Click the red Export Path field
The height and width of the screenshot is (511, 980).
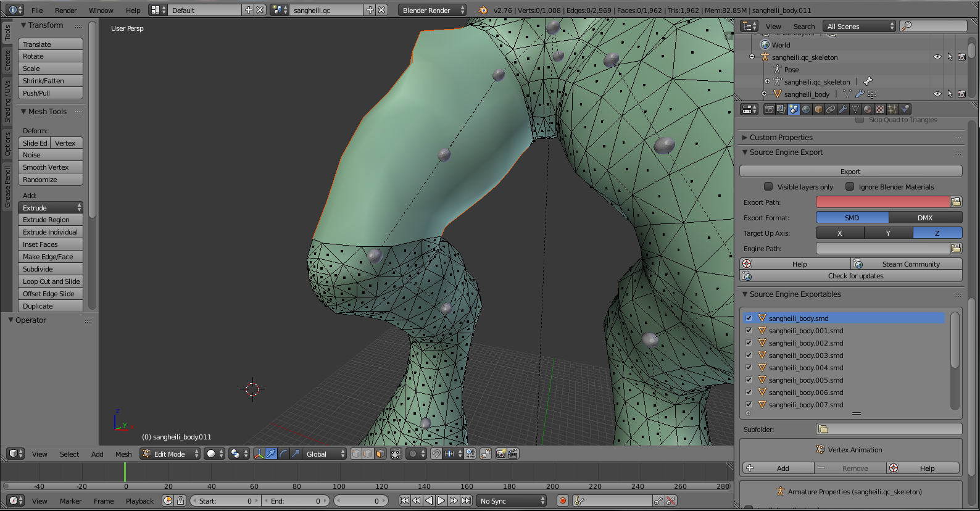882,202
